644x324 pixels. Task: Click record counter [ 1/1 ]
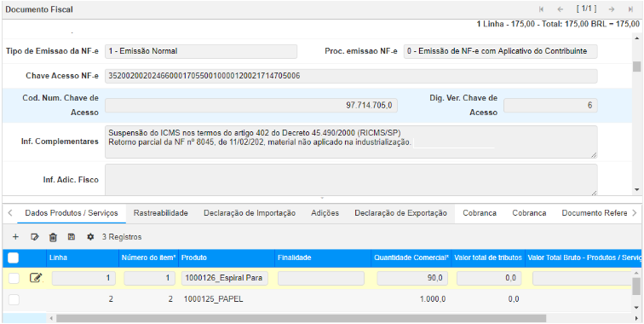click(586, 9)
